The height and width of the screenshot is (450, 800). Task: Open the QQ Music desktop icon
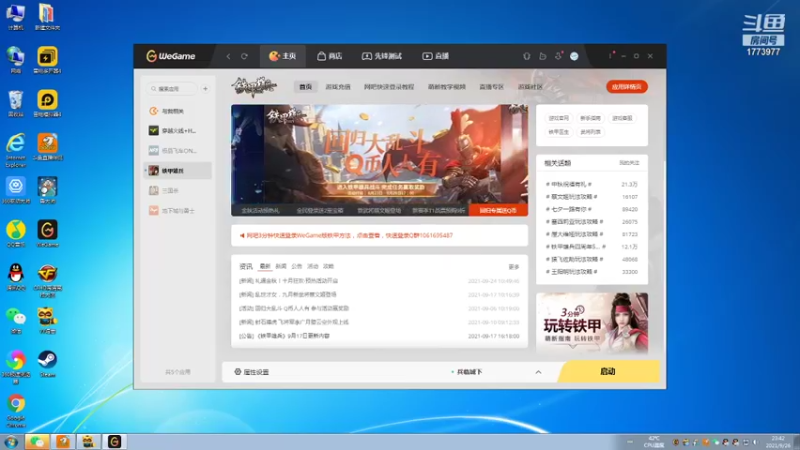coord(16,234)
